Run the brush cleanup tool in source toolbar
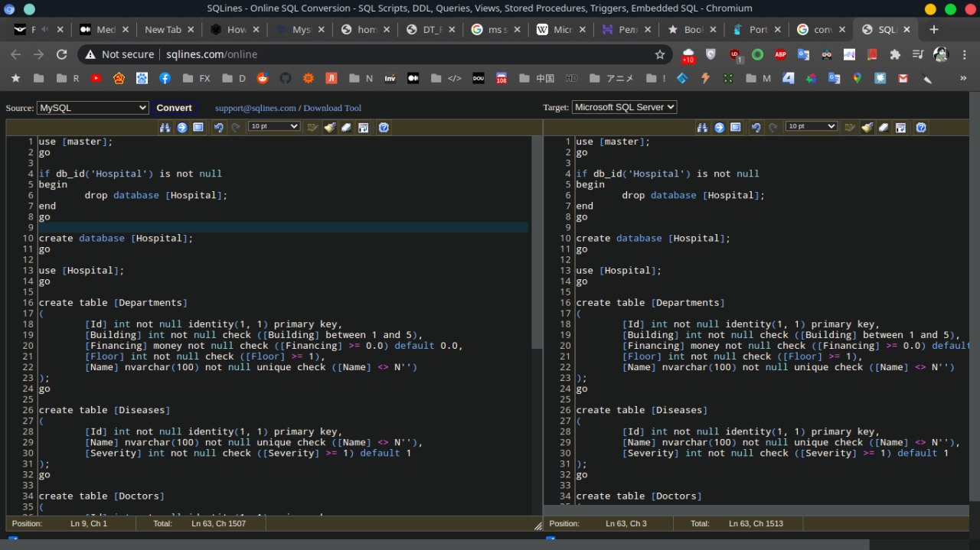Image resolution: width=980 pixels, height=550 pixels. [x=330, y=127]
